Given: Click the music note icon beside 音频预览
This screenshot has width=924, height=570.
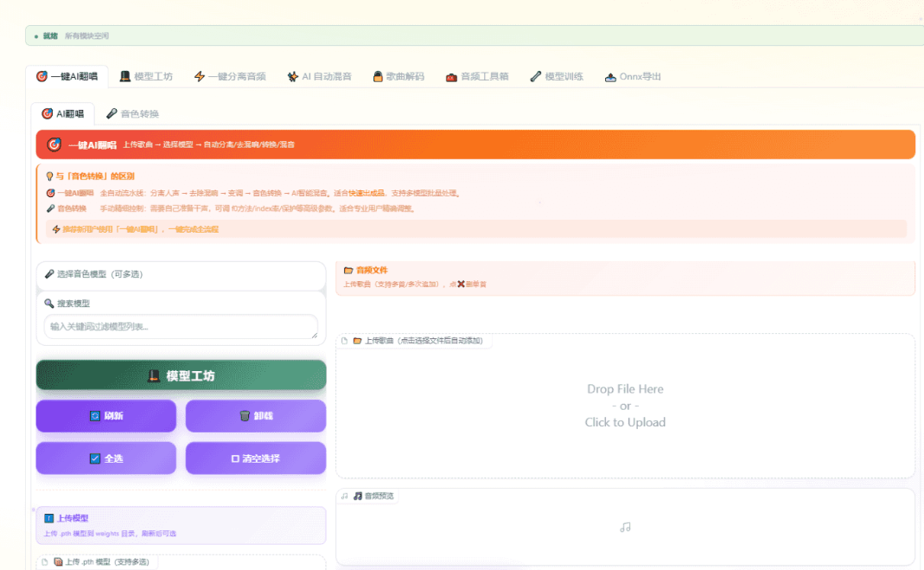Looking at the screenshot, I should point(358,496).
